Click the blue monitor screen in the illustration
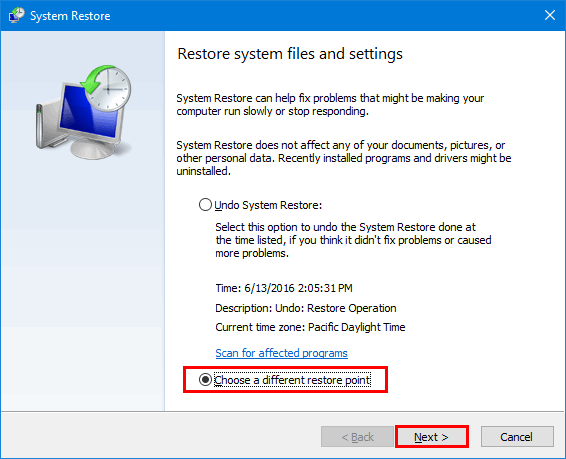Viewport: 566px width, 459px height. pyautogui.click(x=90, y=113)
